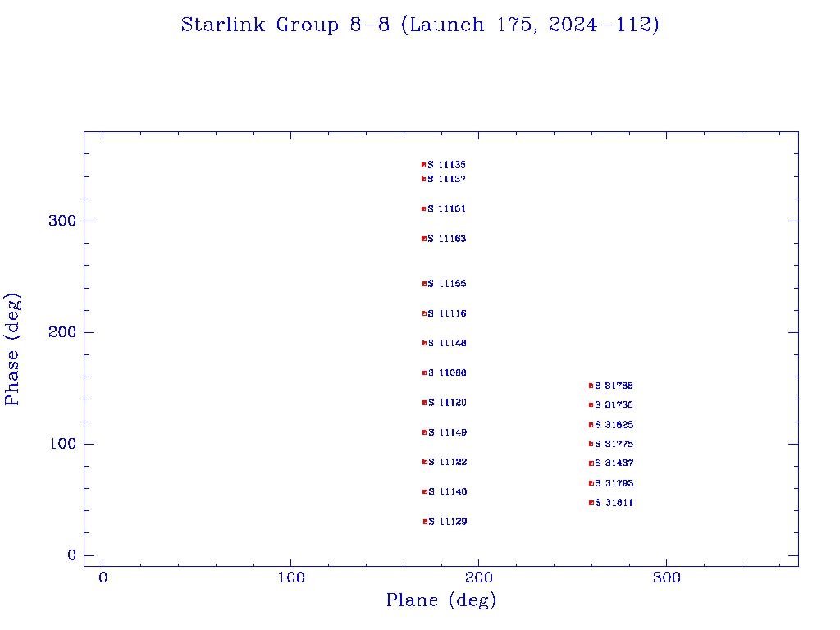Click the 'Plane (deg)' x-axis title

[x=441, y=600]
